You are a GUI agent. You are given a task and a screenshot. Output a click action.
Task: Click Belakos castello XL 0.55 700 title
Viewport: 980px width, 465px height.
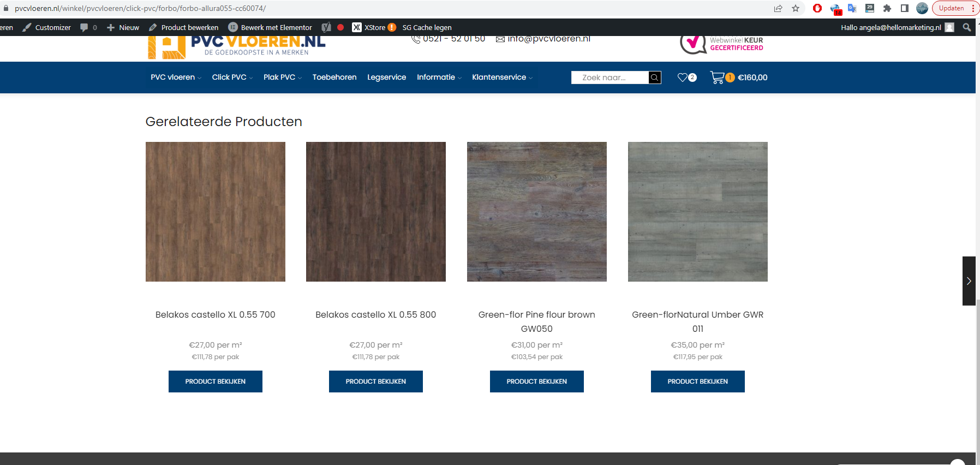(216, 314)
